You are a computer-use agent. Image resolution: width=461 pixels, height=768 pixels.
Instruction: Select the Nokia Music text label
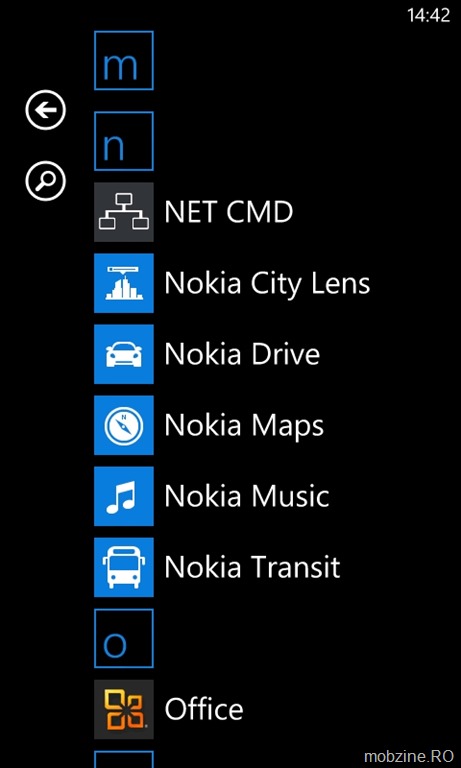[x=247, y=496]
